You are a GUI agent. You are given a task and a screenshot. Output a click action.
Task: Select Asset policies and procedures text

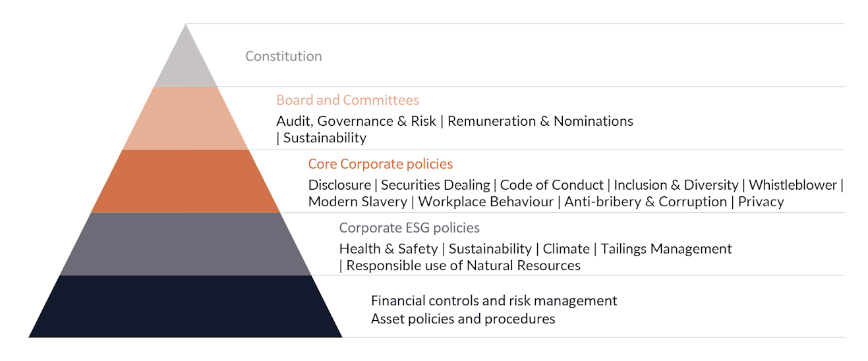pyautogui.click(x=463, y=319)
